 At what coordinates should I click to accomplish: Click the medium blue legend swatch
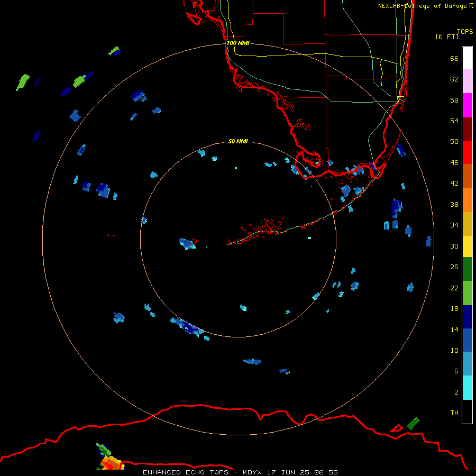click(467, 340)
